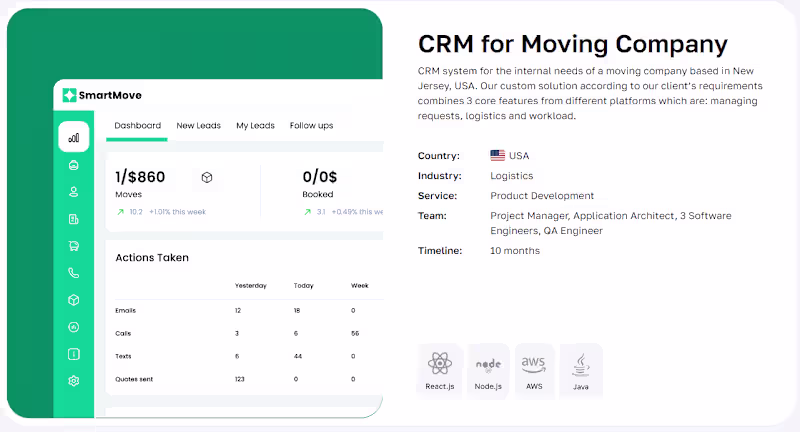800x432 pixels.
Task: Click the Country label
Action: 439,156
